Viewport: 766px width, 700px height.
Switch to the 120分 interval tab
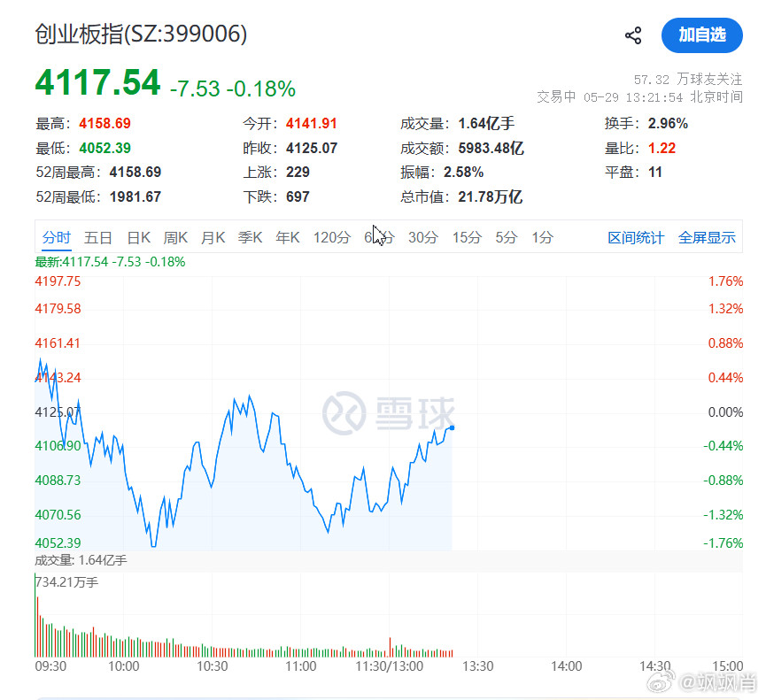pos(332,238)
